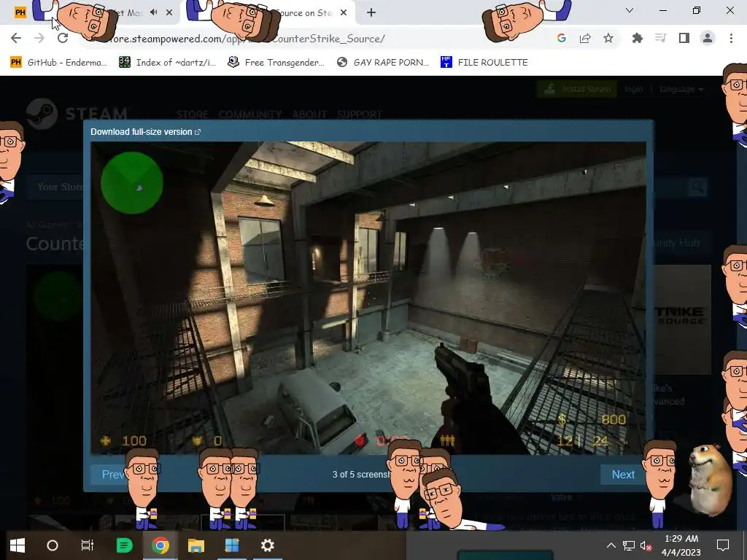Open a new browser tab
This screenshot has height=560, width=747.
(371, 13)
